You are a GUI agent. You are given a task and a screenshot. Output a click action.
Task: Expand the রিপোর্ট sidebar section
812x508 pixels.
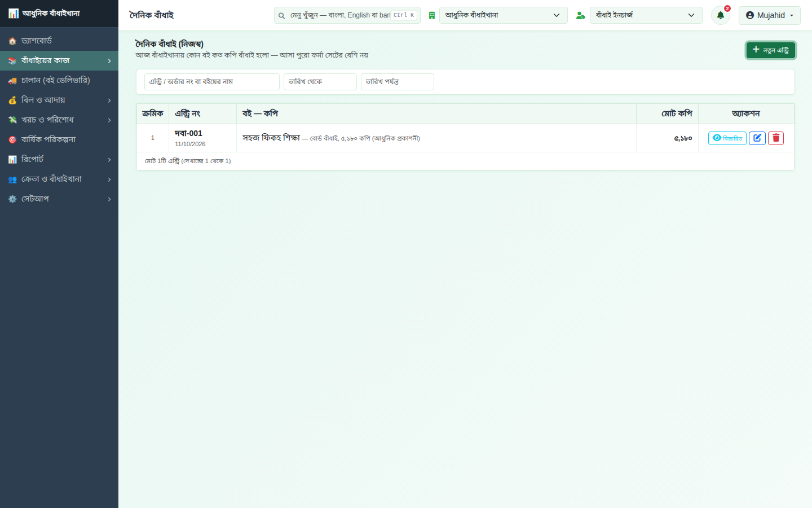59,159
